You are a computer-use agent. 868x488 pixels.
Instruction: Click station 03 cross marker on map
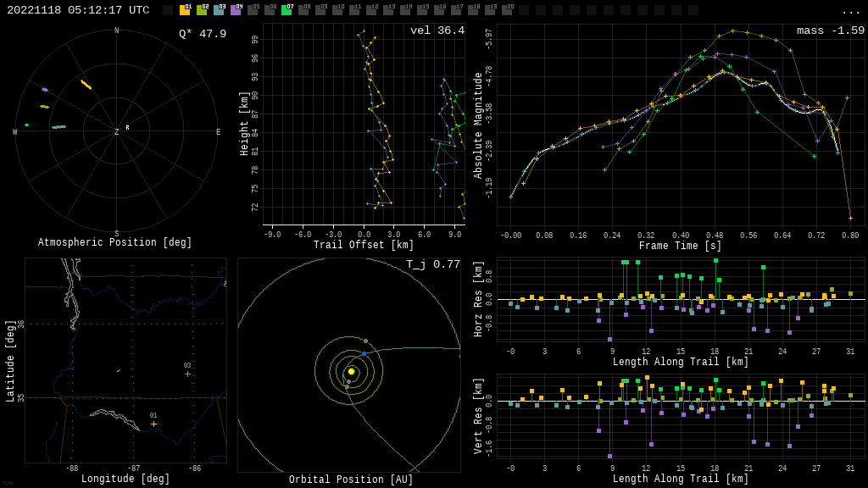click(x=187, y=374)
